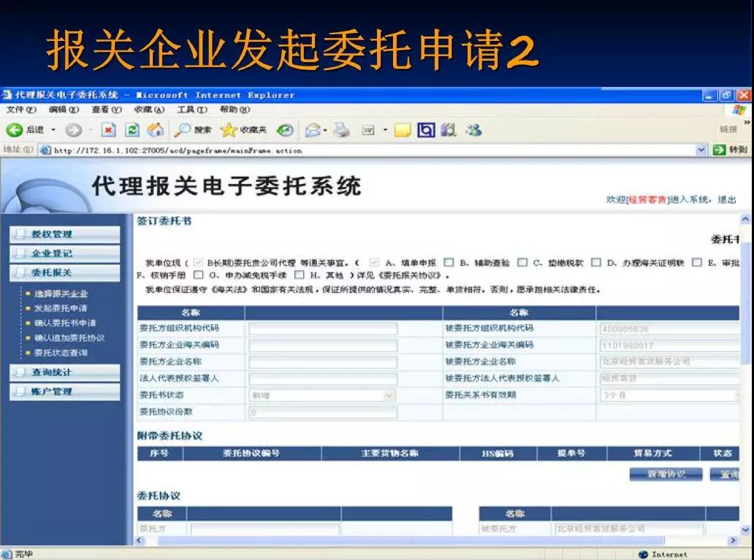Viewport: 754px width, 560px height.
Task: Click the yellow folder toolbar icon
Action: pyautogui.click(x=403, y=130)
